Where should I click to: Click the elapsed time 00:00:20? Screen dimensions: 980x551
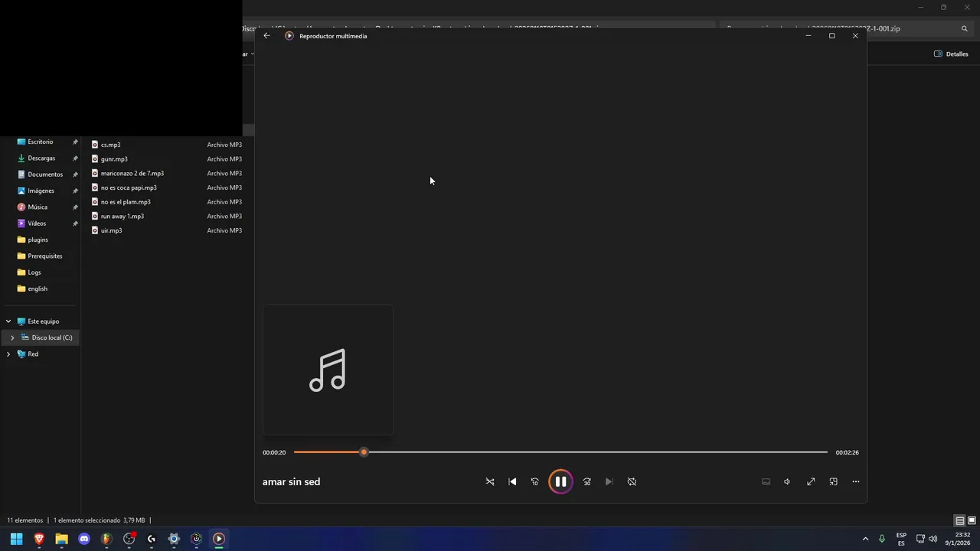[274, 452]
